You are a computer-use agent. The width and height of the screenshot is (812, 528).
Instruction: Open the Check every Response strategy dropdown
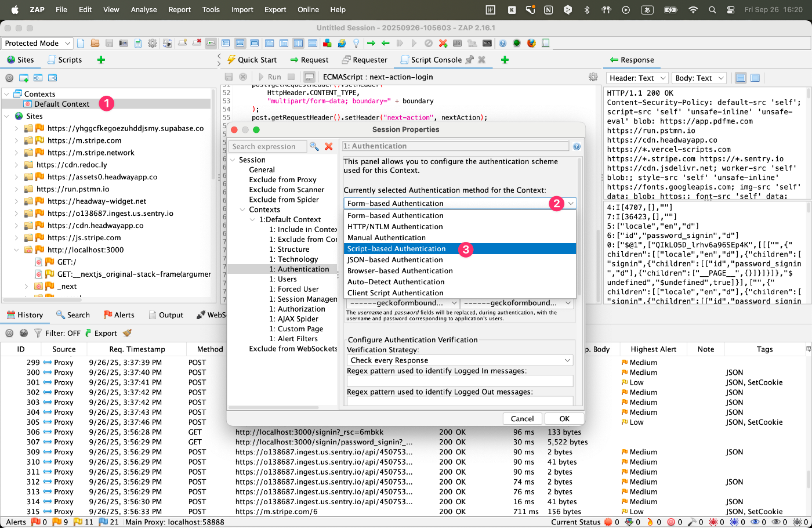[x=460, y=360]
